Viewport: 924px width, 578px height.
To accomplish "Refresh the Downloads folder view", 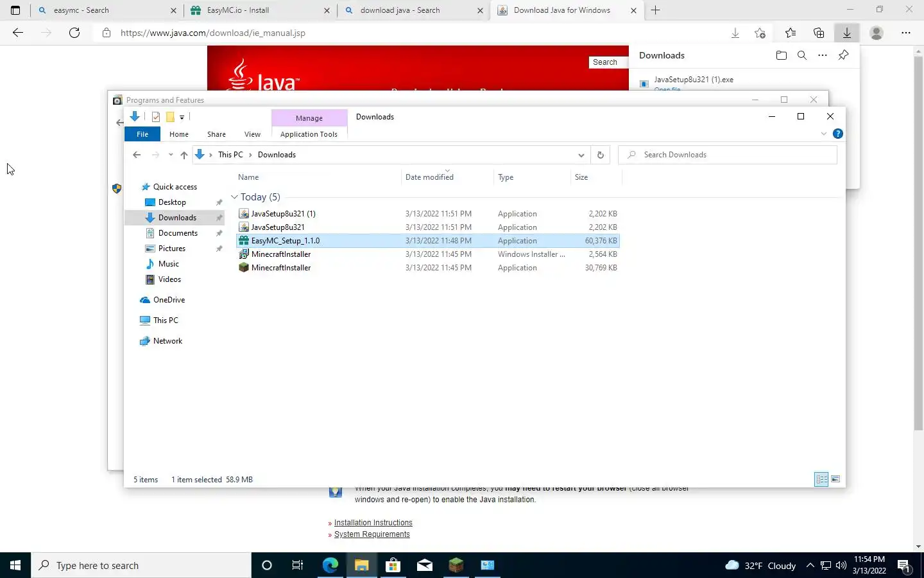I will click(x=601, y=155).
